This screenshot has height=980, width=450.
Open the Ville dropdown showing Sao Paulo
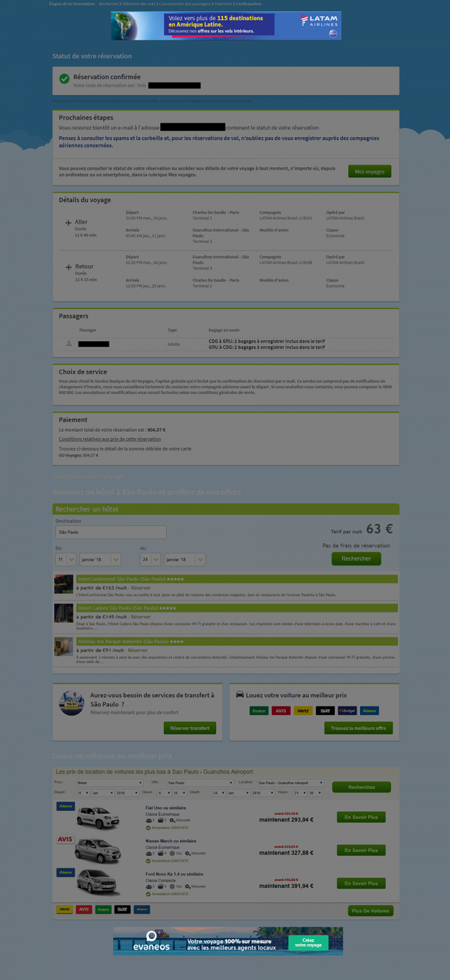click(x=201, y=783)
